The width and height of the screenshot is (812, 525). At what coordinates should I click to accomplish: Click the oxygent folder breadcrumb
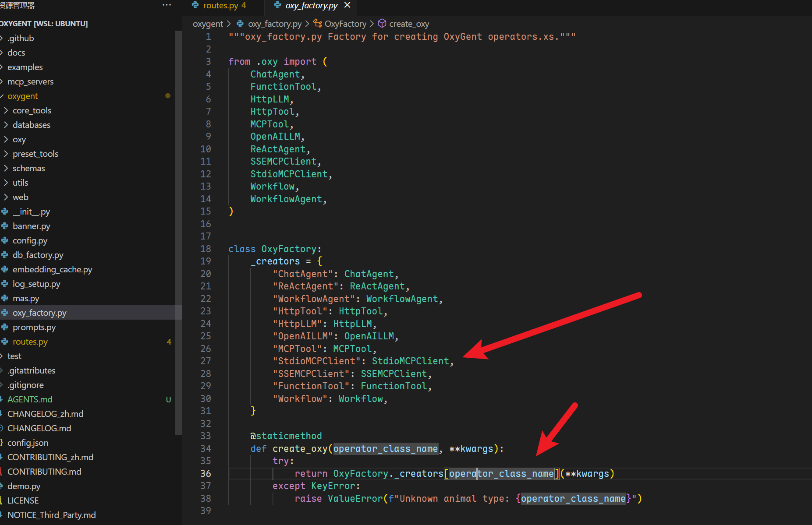[208, 24]
